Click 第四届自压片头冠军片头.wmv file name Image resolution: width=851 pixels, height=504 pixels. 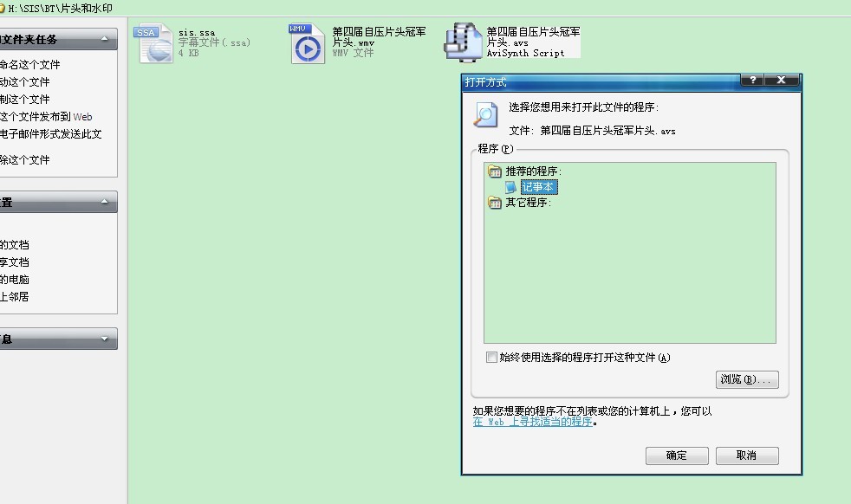click(x=379, y=37)
